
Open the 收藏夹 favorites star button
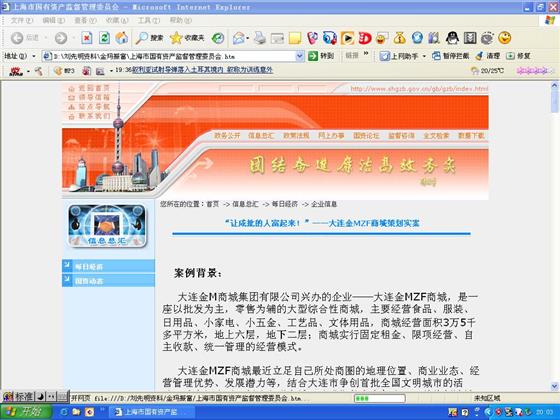click(x=187, y=38)
